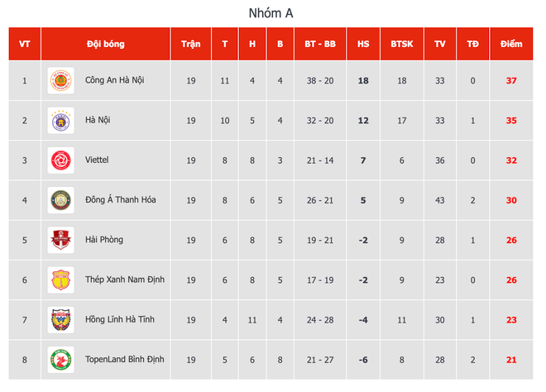Click the Công An Hà Nội club logo

(x=60, y=81)
